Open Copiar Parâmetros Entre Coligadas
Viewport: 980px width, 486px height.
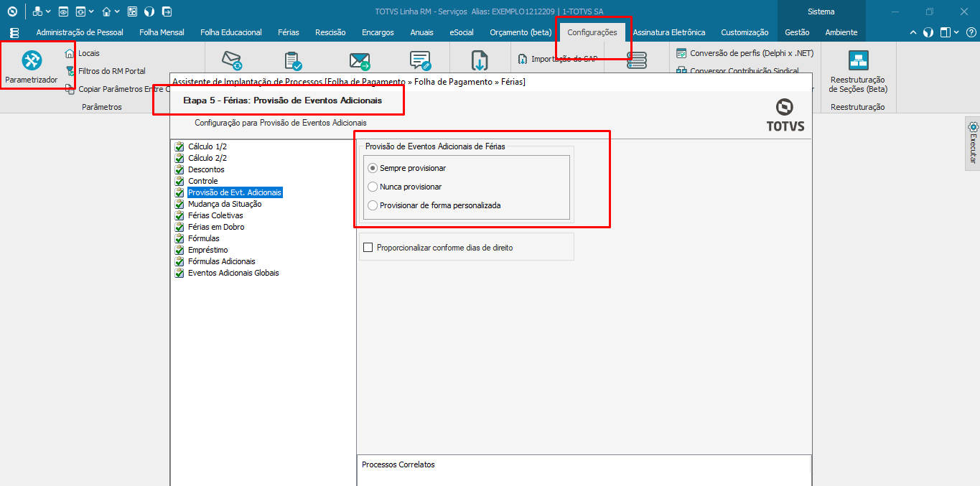pos(117,89)
